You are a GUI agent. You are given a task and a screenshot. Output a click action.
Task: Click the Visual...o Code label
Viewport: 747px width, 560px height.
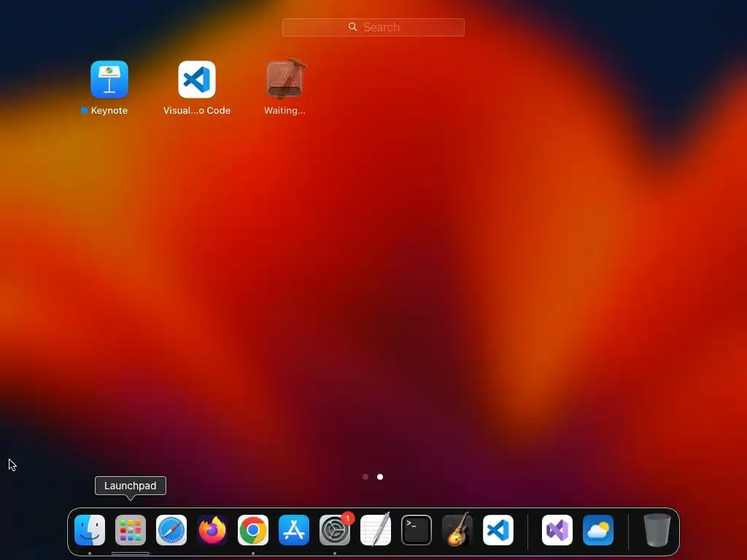(197, 111)
